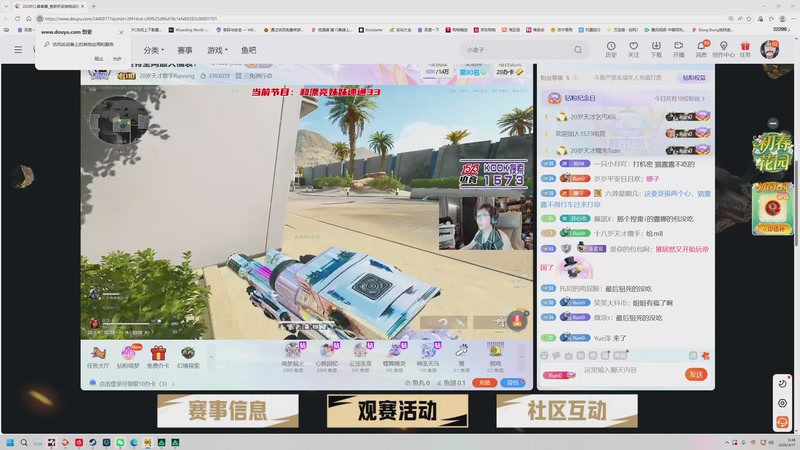Expand the 分类 category dropdown
The width and height of the screenshot is (800, 450).
154,50
